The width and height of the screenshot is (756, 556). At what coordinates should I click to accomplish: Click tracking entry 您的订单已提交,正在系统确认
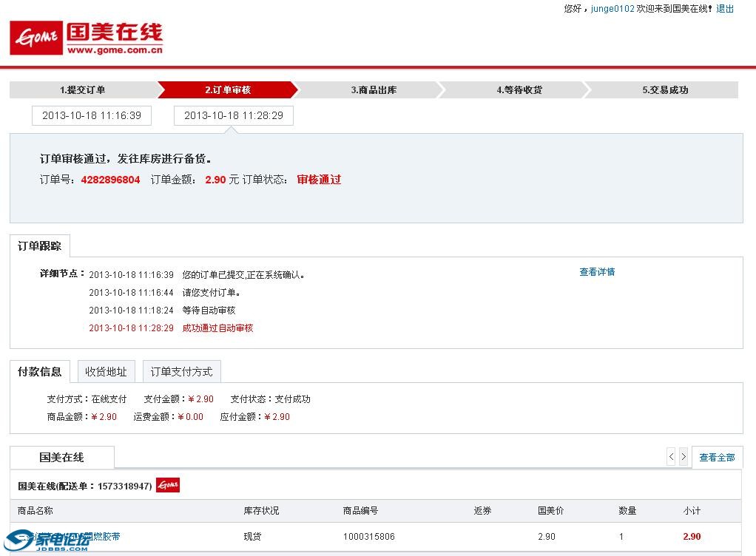coord(243,274)
